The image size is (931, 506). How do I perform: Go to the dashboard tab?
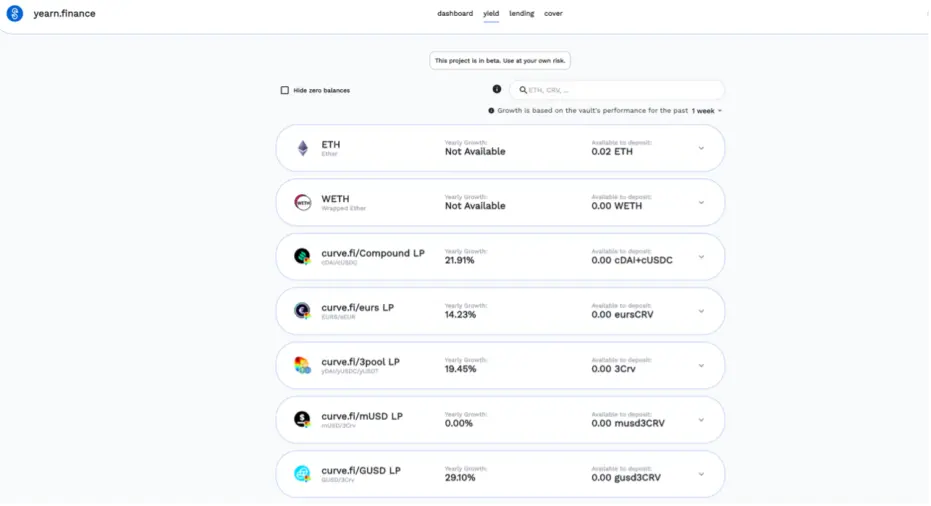[455, 13]
